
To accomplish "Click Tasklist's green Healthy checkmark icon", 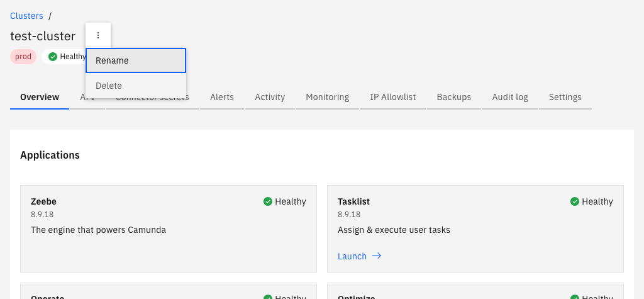I will [575, 201].
